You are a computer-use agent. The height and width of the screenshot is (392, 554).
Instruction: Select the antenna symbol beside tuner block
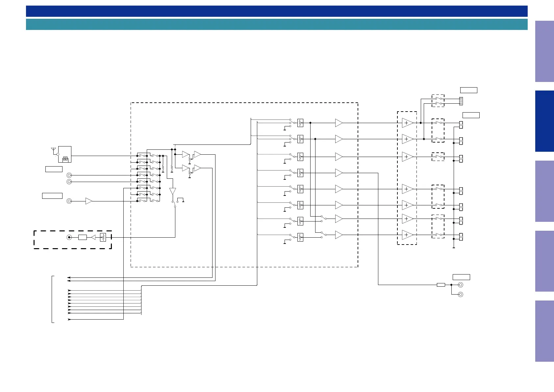(53, 150)
